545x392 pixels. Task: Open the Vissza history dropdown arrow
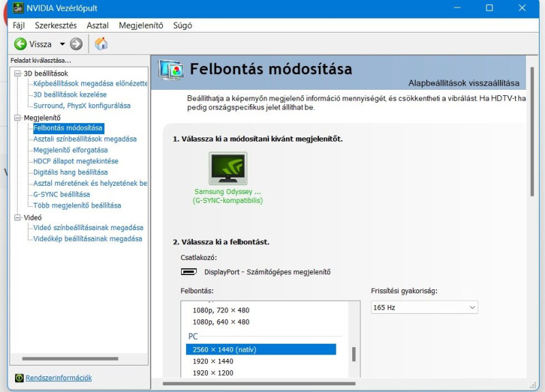62,44
